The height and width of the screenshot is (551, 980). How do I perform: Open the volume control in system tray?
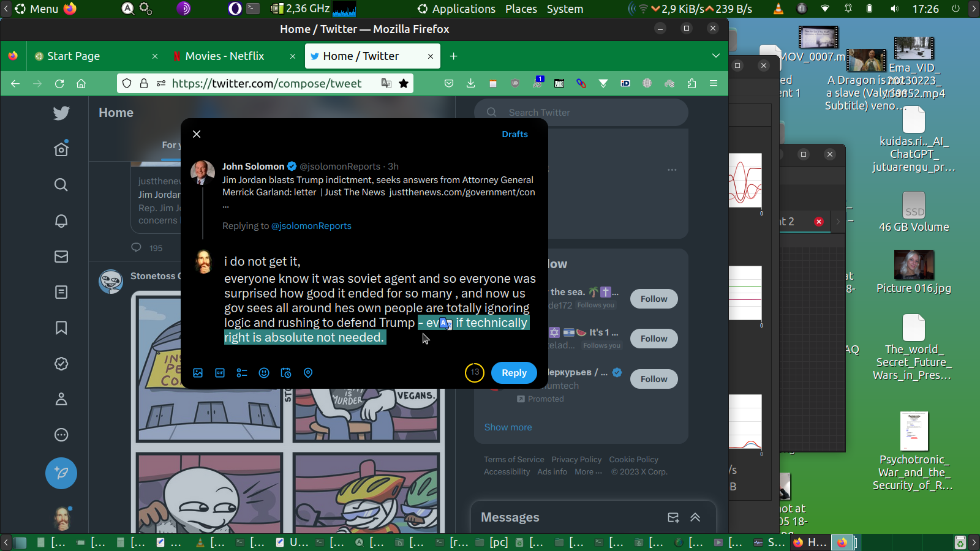(895, 9)
